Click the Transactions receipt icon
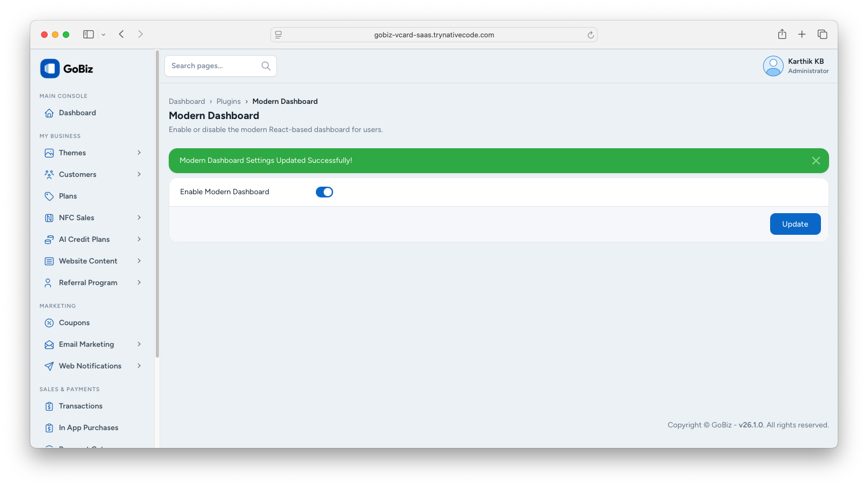Image resolution: width=868 pixels, height=488 pixels. tap(49, 406)
